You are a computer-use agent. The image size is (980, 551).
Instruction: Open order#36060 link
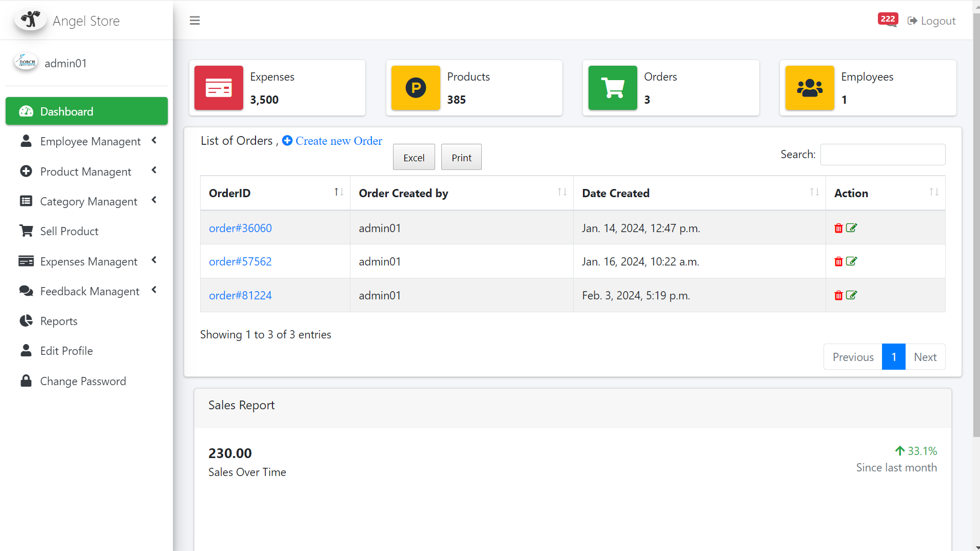click(240, 228)
